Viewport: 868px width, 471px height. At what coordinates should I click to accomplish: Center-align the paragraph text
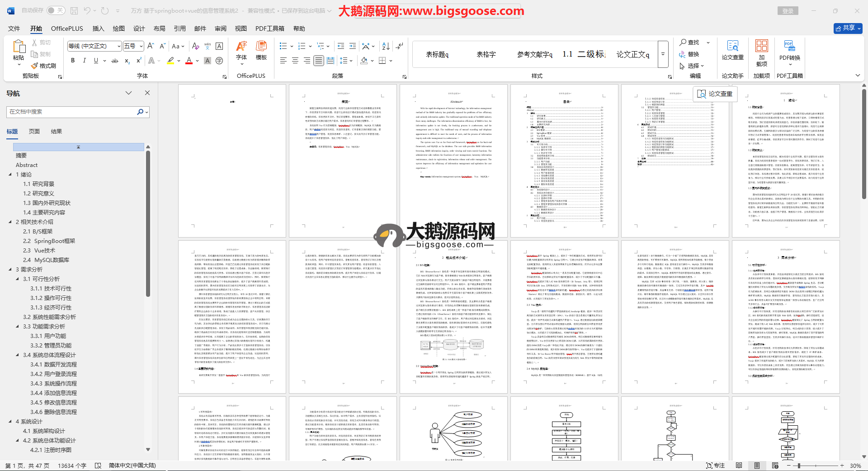(x=295, y=61)
